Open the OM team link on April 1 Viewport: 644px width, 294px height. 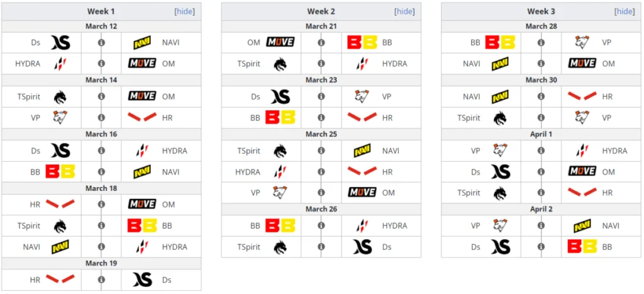(609, 172)
